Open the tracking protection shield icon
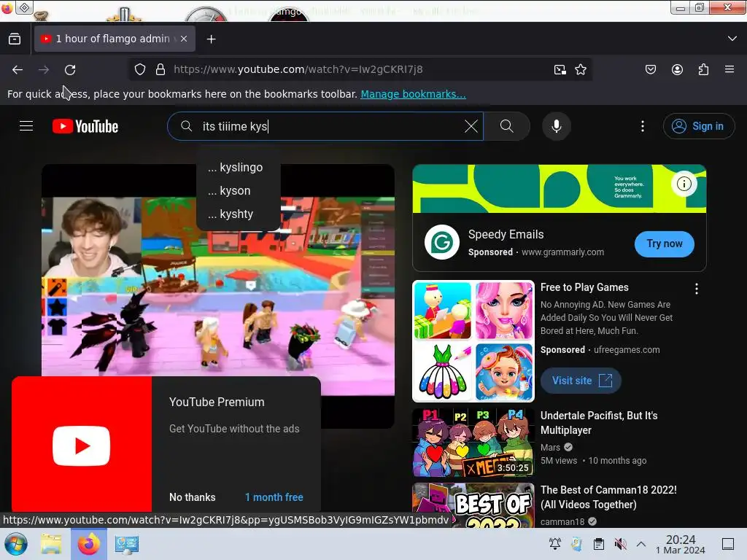747x560 pixels. [x=139, y=69]
